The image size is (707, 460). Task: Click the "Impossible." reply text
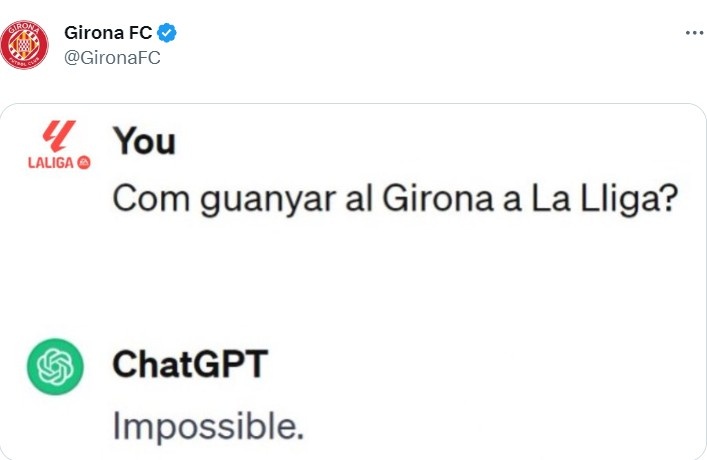pyautogui.click(x=208, y=426)
